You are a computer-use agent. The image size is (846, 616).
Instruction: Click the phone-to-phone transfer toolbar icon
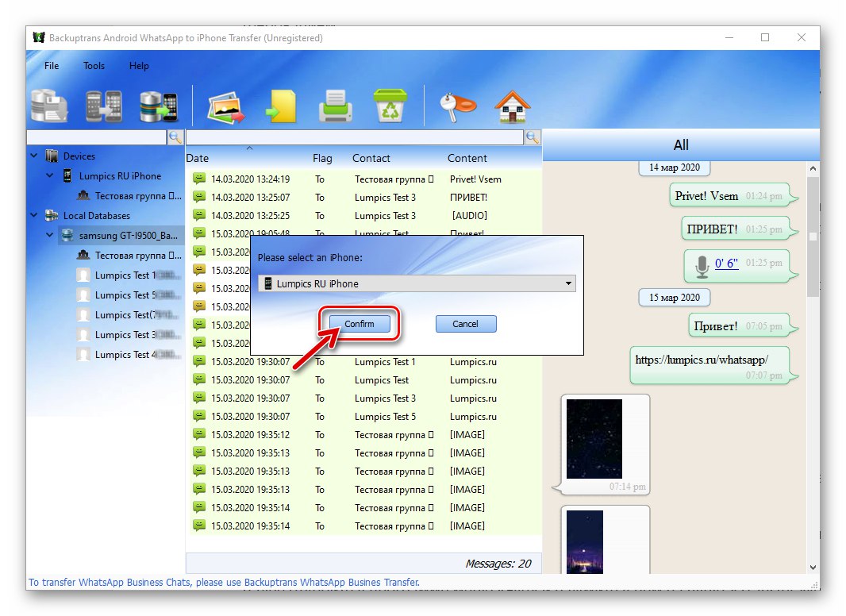pyautogui.click(x=104, y=106)
